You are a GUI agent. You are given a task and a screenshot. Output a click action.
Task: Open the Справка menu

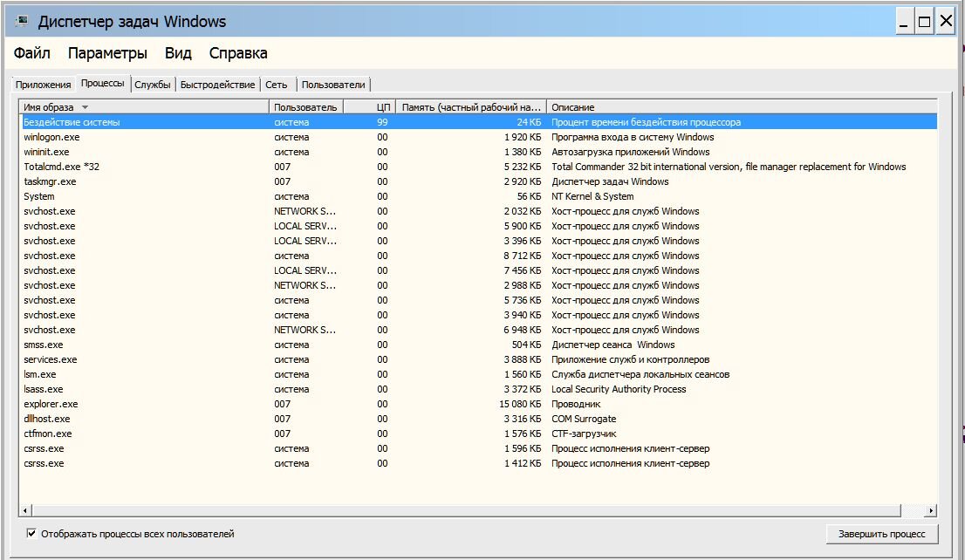coord(238,53)
